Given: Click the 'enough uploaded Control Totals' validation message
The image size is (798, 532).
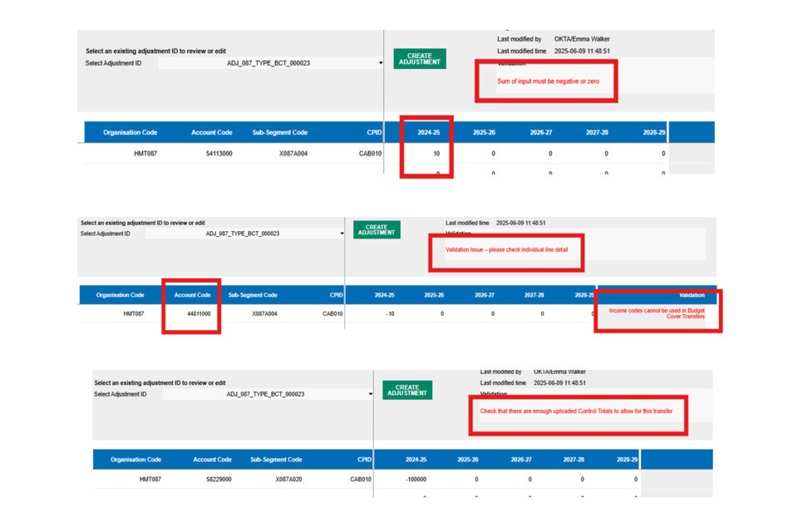Looking at the screenshot, I should point(576,411).
